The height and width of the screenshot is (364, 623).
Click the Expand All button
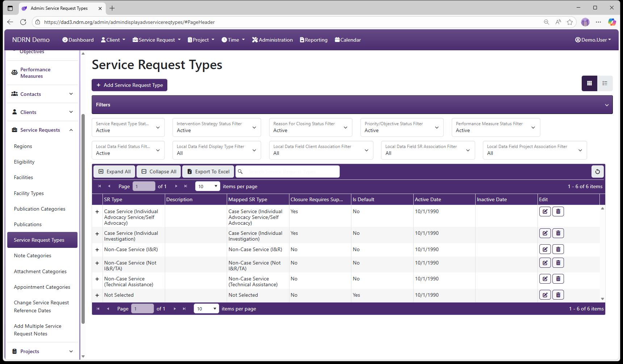pyautogui.click(x=114, y=172)
